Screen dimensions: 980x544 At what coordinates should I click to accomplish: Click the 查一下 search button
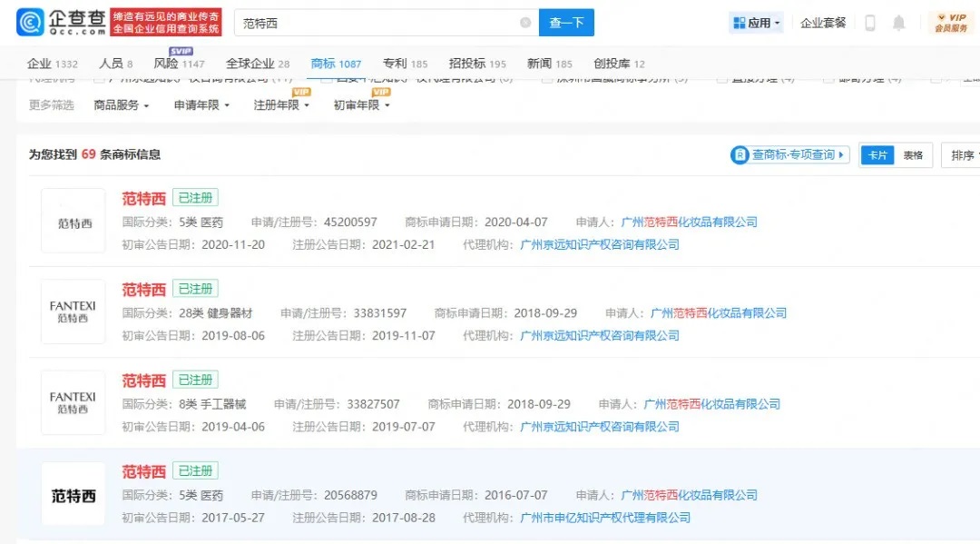pyautogui.click(x=566, y=23)
